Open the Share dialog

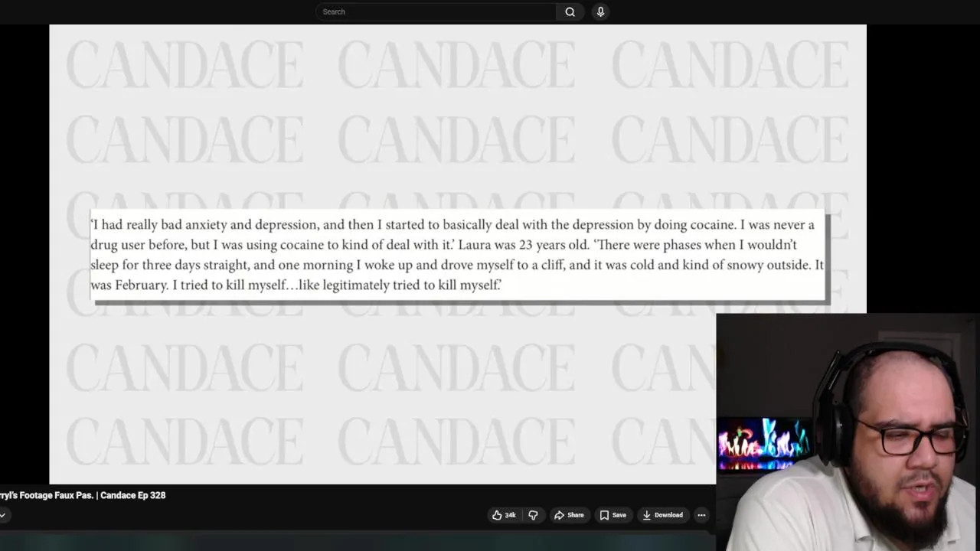[569, 515]
